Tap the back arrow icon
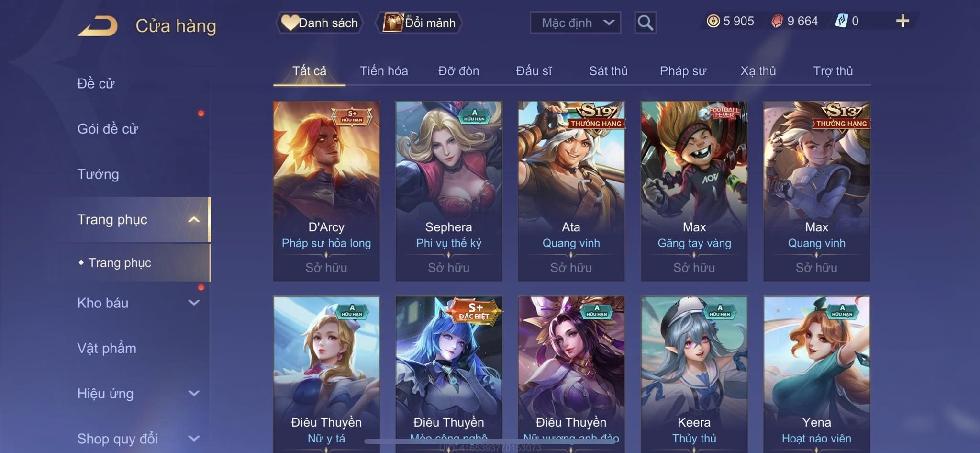This screenshot has width=980, height=453. 98,26
